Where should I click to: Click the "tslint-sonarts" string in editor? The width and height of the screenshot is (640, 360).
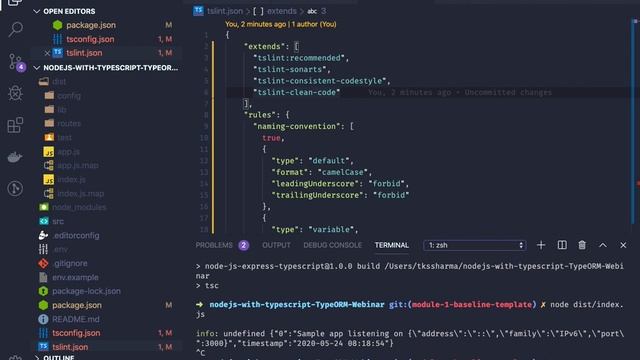[290, 69]
